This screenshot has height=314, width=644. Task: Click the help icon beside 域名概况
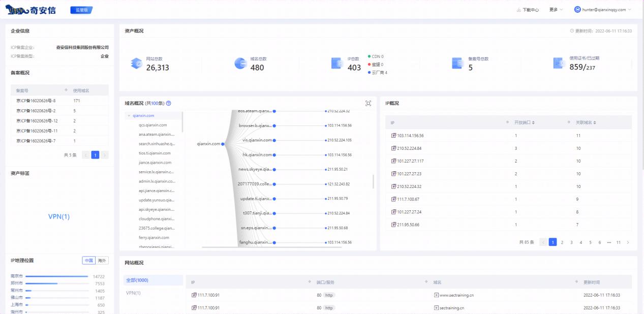(x=168, y=103)
